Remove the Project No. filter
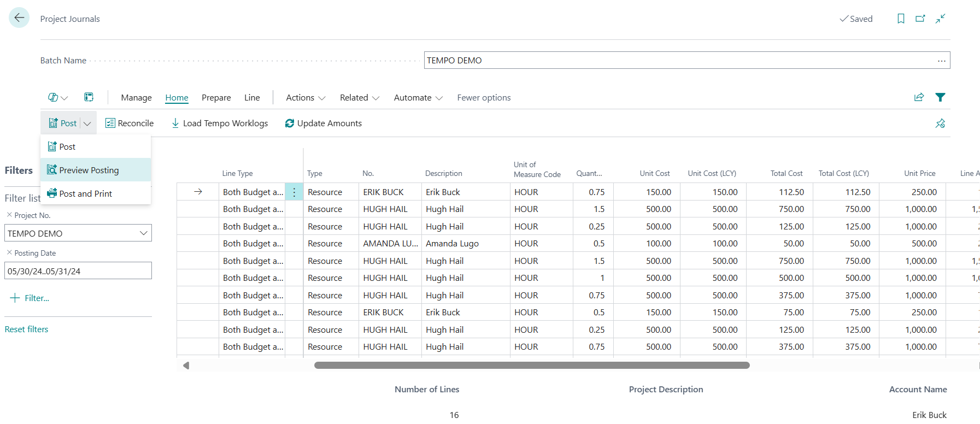The height and width of the screenshot is (424, 980). [x=9, y=215]
